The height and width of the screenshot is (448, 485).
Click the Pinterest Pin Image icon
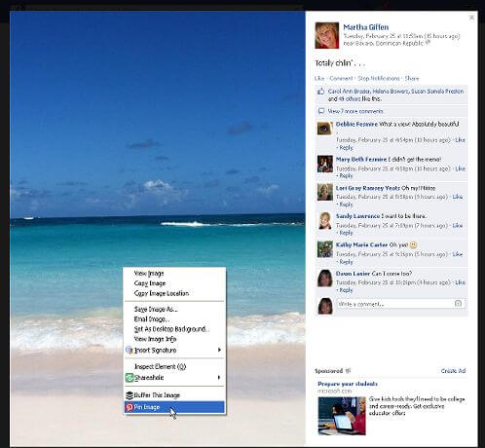pos(130,407)
